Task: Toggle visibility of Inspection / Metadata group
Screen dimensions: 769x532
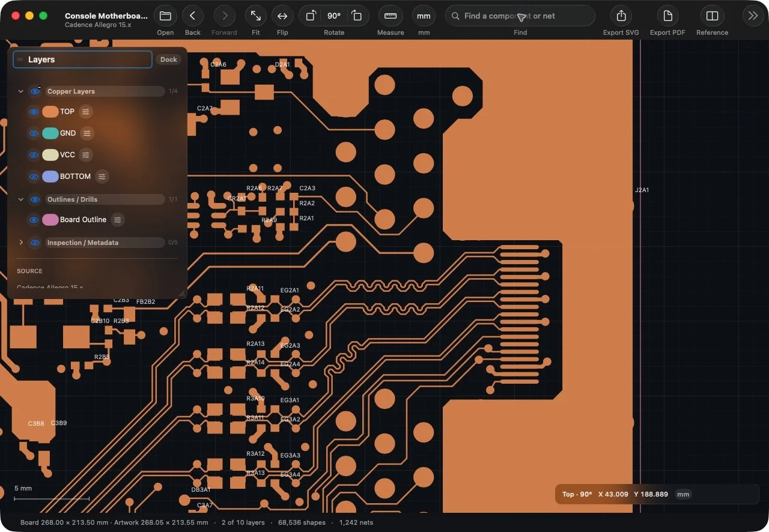Action: coord(35,243)
